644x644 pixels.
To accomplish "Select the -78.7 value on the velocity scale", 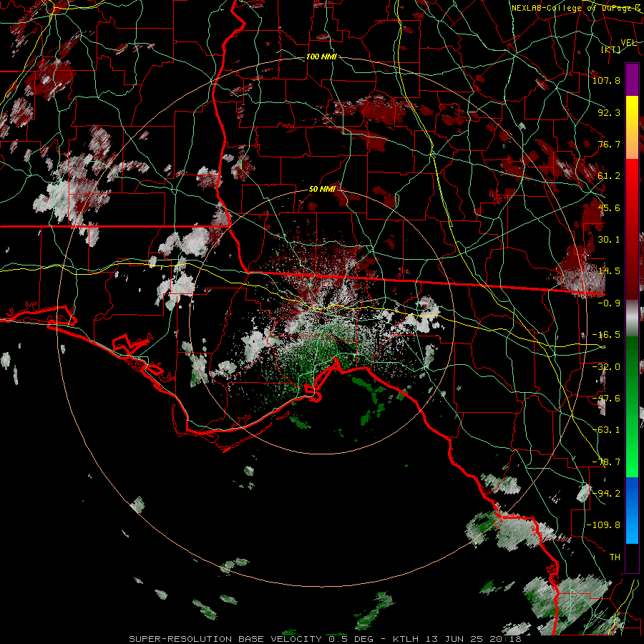I will pos(606,462).
